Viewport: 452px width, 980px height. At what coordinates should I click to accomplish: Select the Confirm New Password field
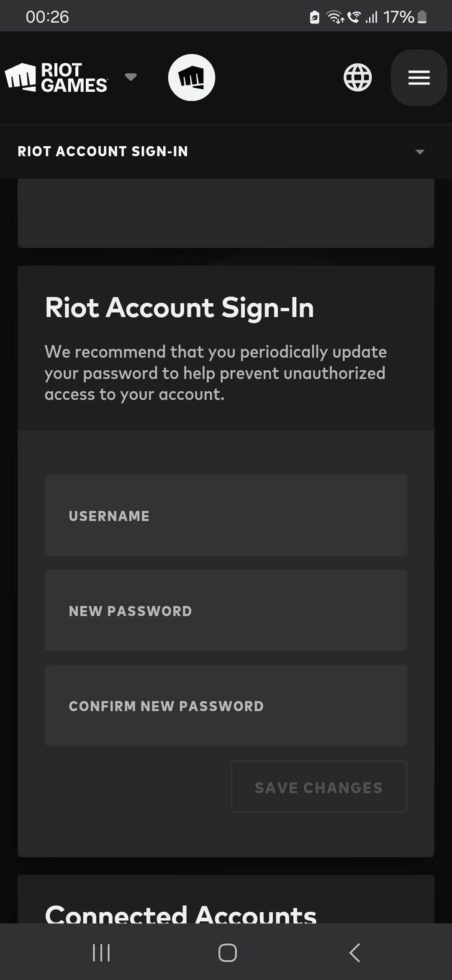(x=226, y=705)
